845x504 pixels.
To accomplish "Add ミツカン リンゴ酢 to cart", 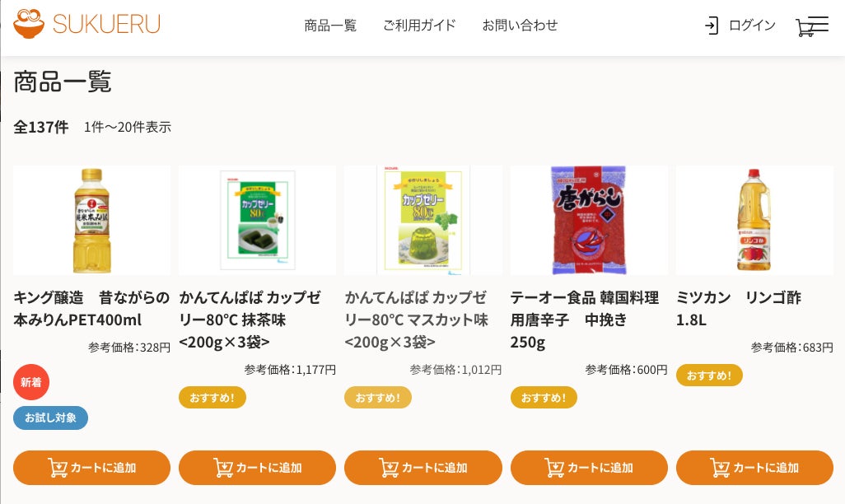I will (754, 467).
